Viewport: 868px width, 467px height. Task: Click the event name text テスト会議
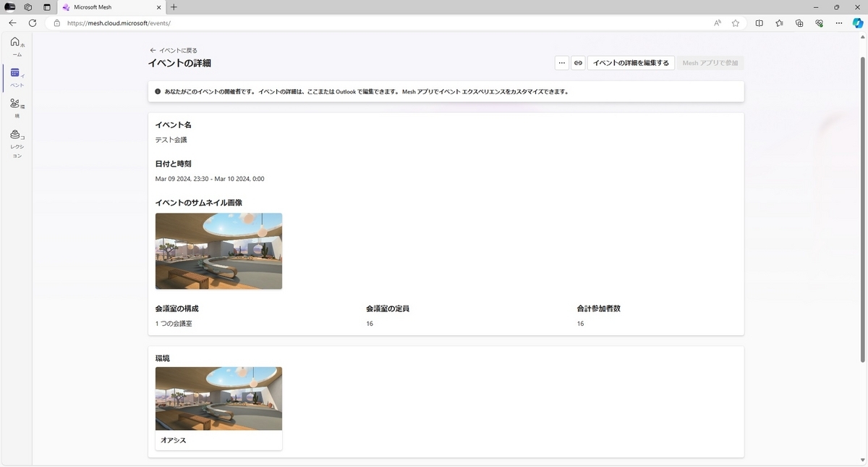coord(171,140)
